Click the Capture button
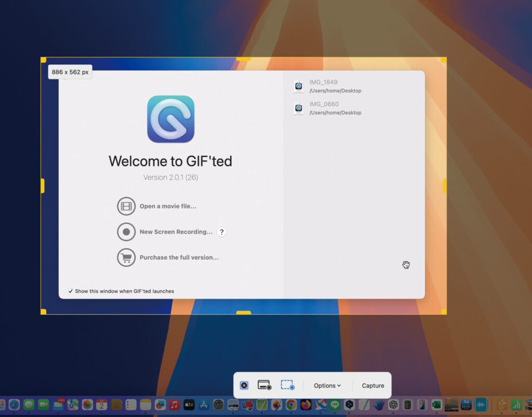Image resolution: width=532 pixels, height=417 pixels. coord(373,385)
